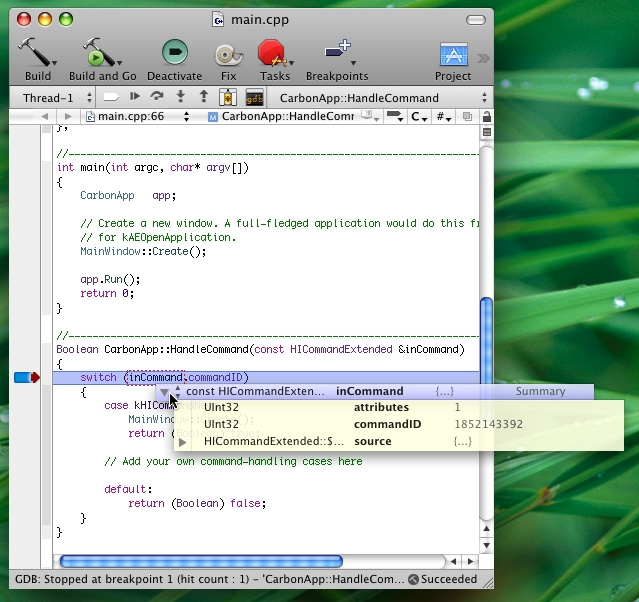
Task: Open the Thread-1 dropdown
Action: tap(56, 98)
